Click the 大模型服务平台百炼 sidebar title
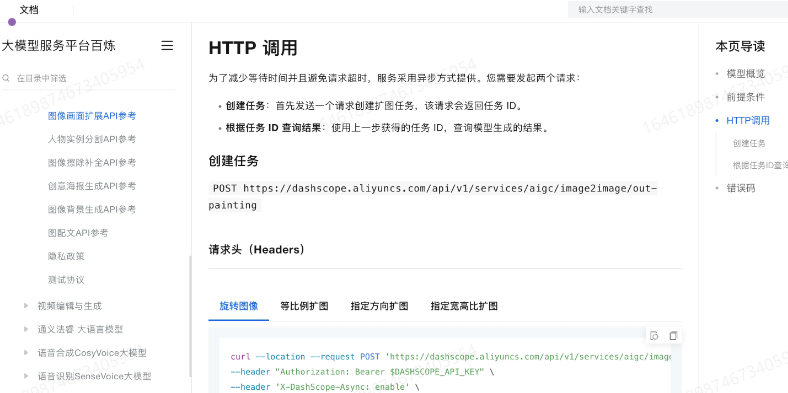 coord(59,46)
